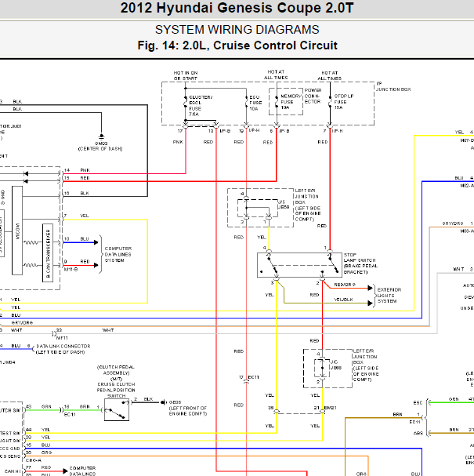
Task: Click the 'STOP LP FUSE 15A' label
Action: click(x=344, y=102)
